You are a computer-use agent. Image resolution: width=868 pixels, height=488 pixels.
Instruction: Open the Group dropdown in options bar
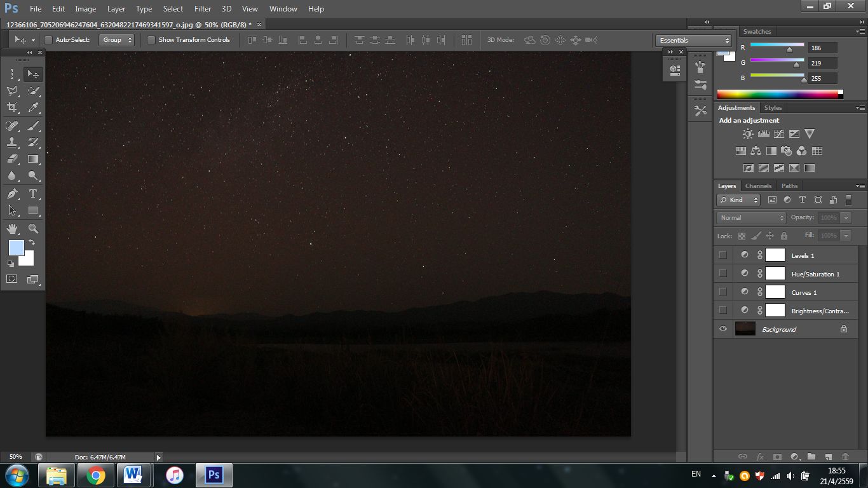click(x=117, y=40)
